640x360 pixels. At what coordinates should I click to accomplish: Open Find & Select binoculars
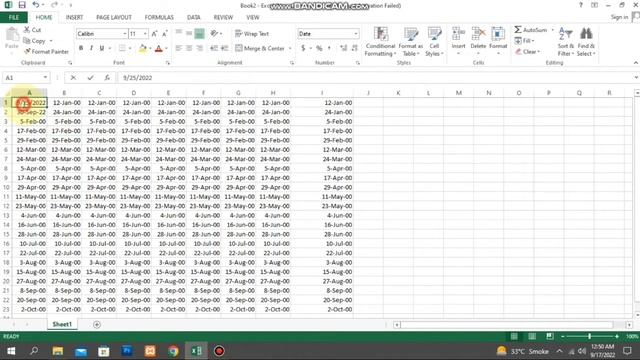click(586, 42)
